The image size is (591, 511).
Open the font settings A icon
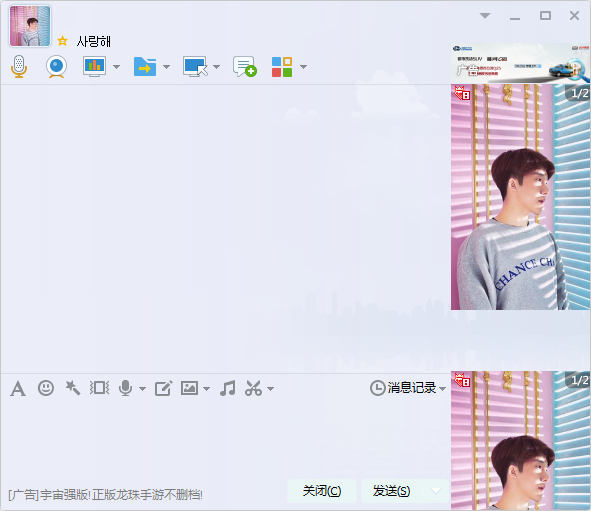tap(18, 389)
